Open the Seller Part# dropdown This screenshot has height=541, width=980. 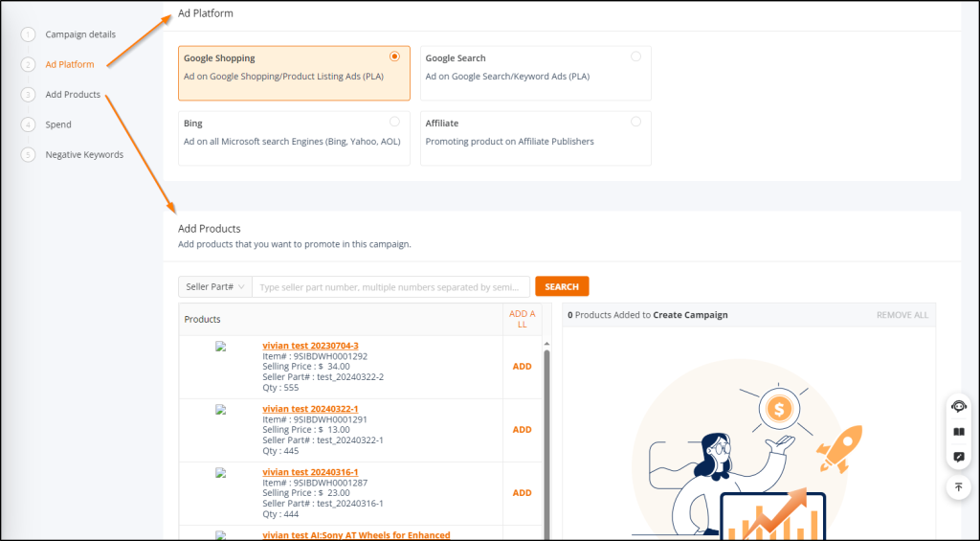tap(215, 286)
